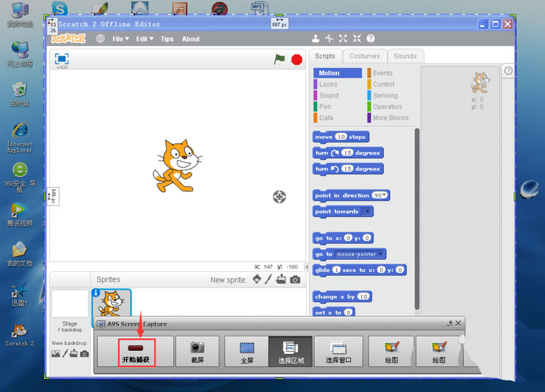Click the 选择窗口 select window button
The width and height of the screenshot is (545, 392).
[x=339, y=351]
